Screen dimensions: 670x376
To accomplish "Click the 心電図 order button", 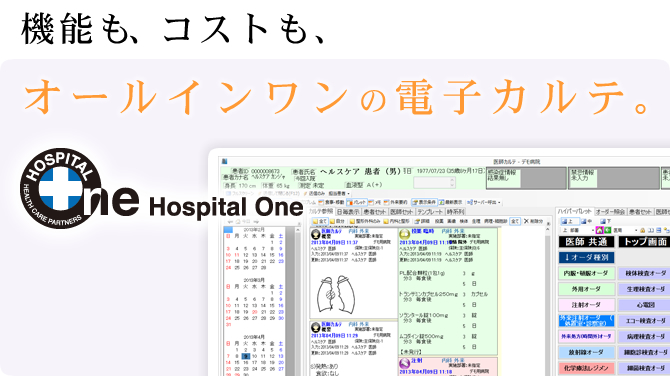I will [645, 305].
